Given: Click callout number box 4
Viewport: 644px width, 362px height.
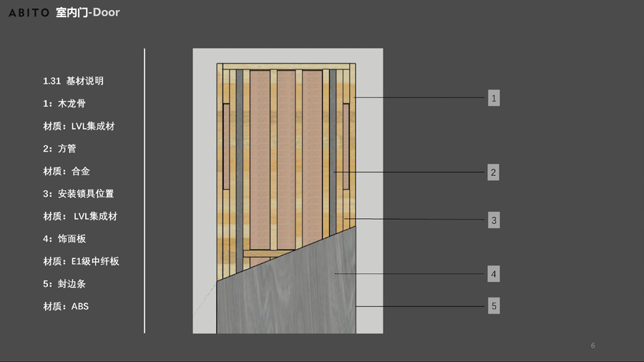Looking at the screenshot, I should click(494, 274).
